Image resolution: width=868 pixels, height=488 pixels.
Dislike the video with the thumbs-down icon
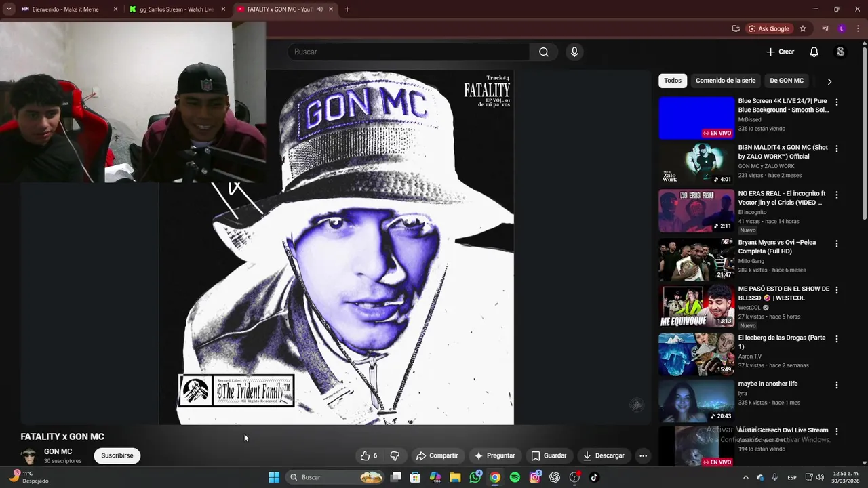[x=395, y=455]
